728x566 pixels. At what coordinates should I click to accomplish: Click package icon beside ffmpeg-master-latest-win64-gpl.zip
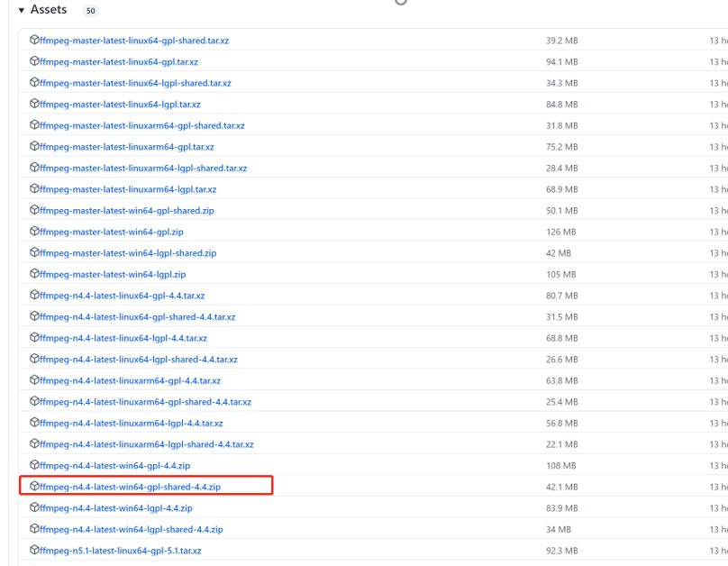click(x=34, y=232)
